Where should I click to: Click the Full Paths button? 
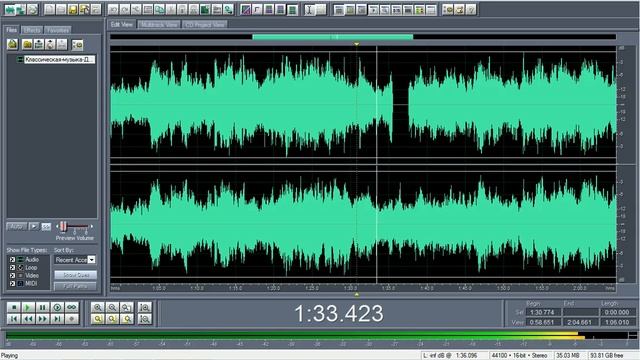point(76,286)
